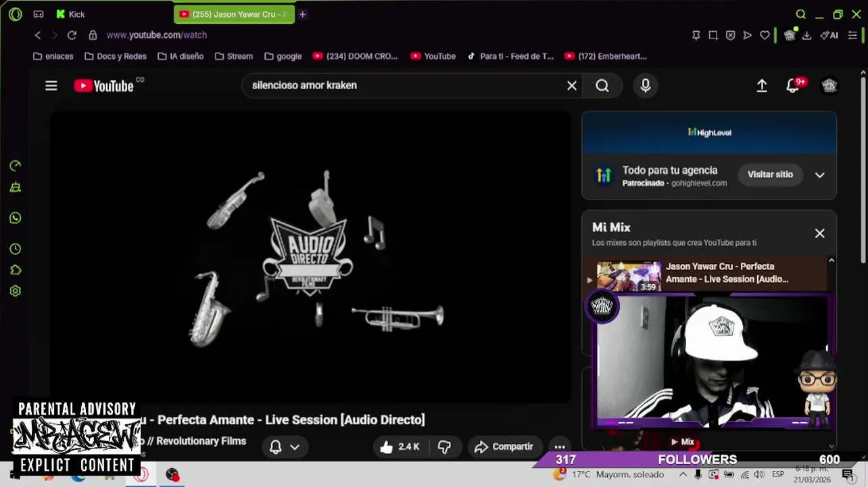Open 'Todo para tu agencia' ad title
The width and height of the screenshot is (868, 487).
[669, 170]
